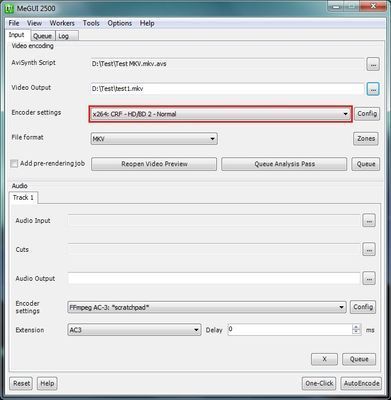Viewport: 391px width, 400px height.
Task: Increase the Delay value using spinner
Action: coord(356,327)
